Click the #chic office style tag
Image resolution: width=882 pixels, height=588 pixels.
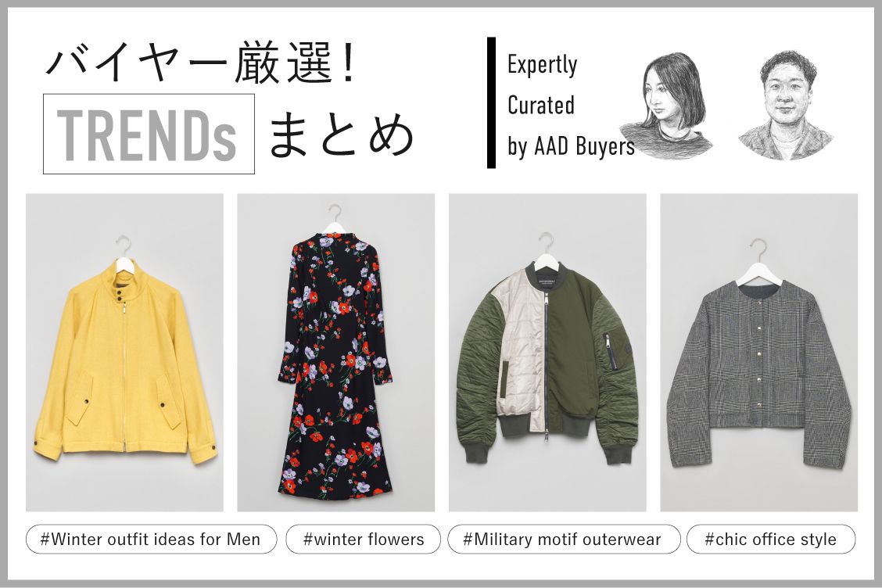[x=771, y=539]
